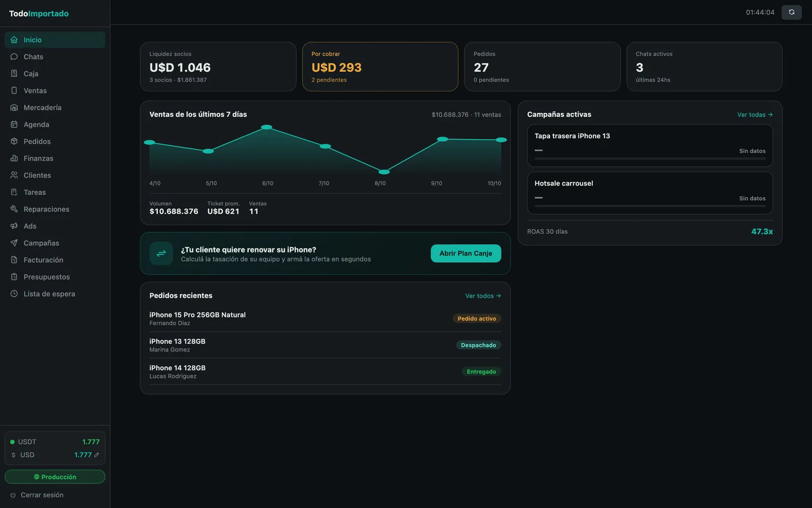Viewport: 812px width, 508px height.
Task: Click the pencil icon next to USD rate
Action: (96, 455)
